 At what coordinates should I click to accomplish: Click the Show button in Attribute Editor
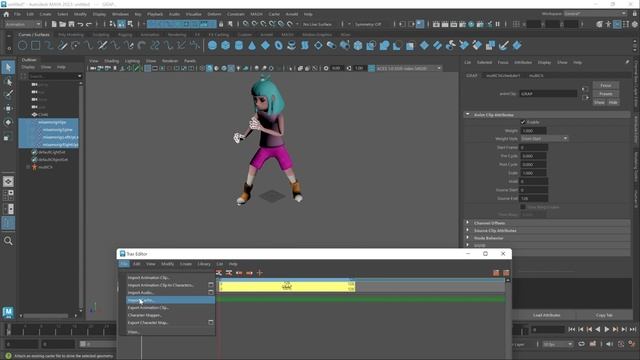pyautogui.click(x=599, y=102)
